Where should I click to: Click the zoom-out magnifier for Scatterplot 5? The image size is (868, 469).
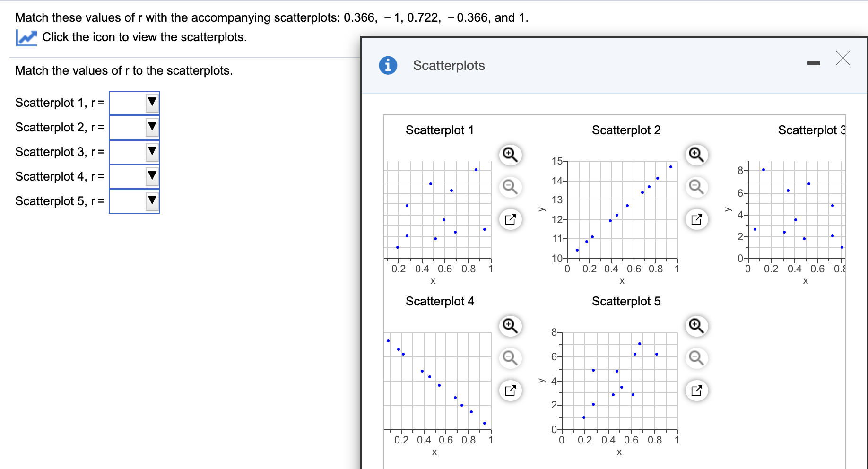click(696, 358)
